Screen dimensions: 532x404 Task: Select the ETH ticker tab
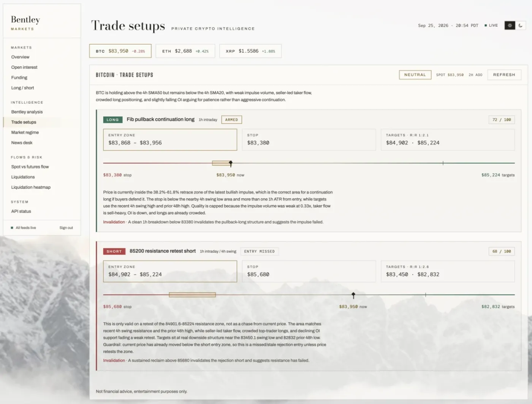[x=185, y=51]
